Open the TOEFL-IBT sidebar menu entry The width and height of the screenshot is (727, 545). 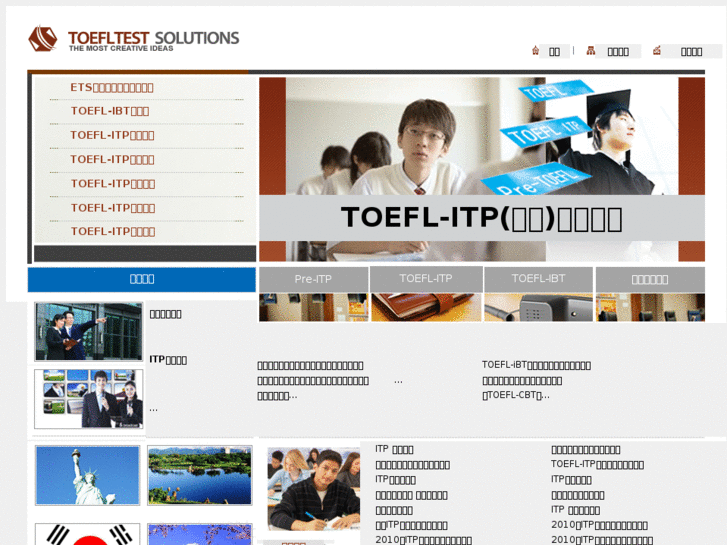click(109, 111)
